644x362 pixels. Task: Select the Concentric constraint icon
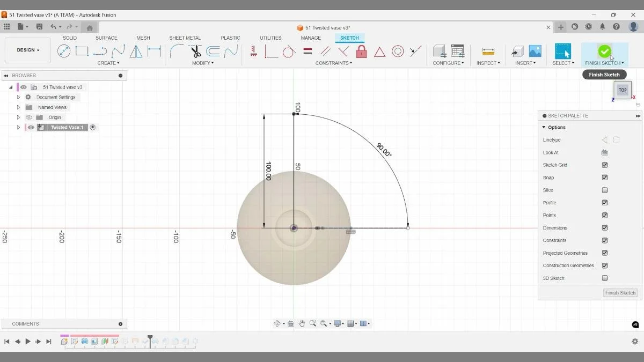pyautogui.click(x=398, y=50)
